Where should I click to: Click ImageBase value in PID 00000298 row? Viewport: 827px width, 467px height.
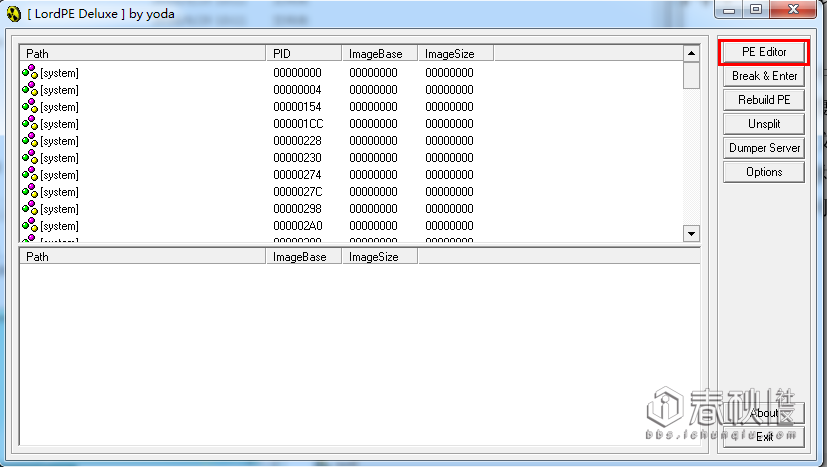[x=373, y=209]
